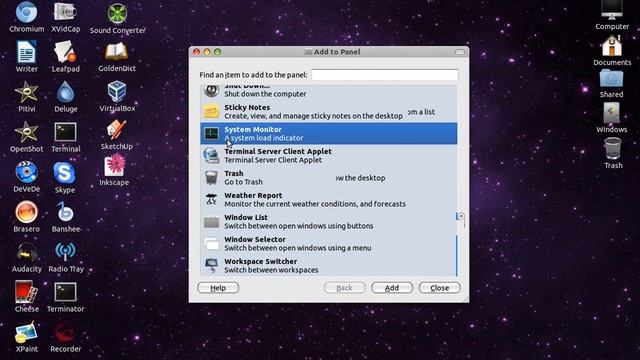Click the applet list scrollbar
Image resolution: width=640 pixels, height=360 pixels.
pyautogui.click(x=460, y=220)
